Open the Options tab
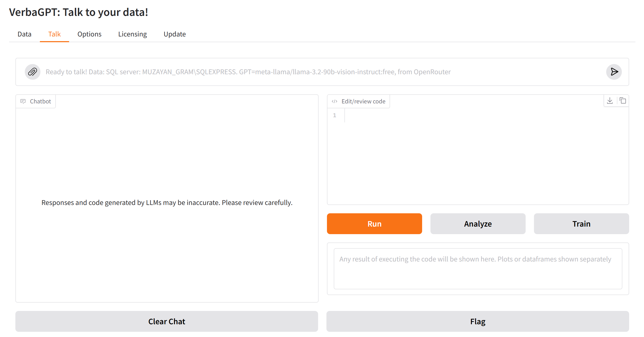Viewport: 644px width, 337px height. [89, 34]
